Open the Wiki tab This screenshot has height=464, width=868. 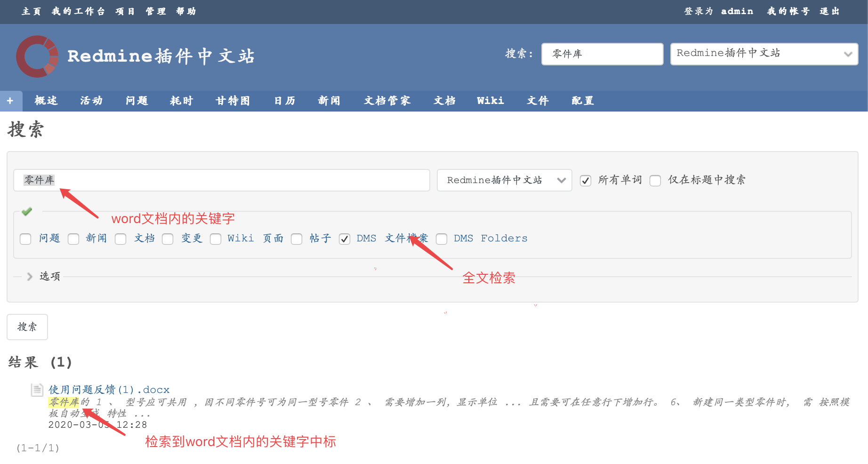[490, 101]
